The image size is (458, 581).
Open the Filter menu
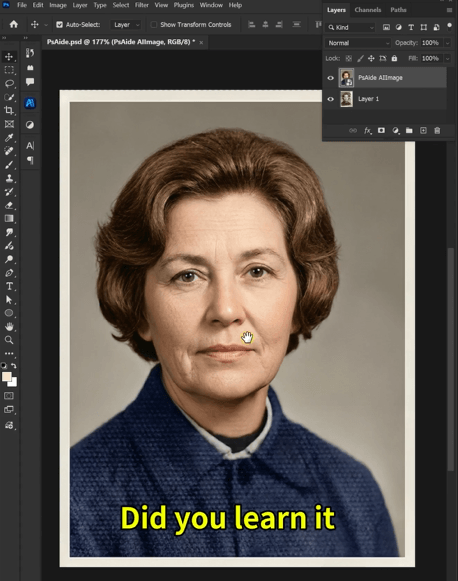[x=142, y=5]
